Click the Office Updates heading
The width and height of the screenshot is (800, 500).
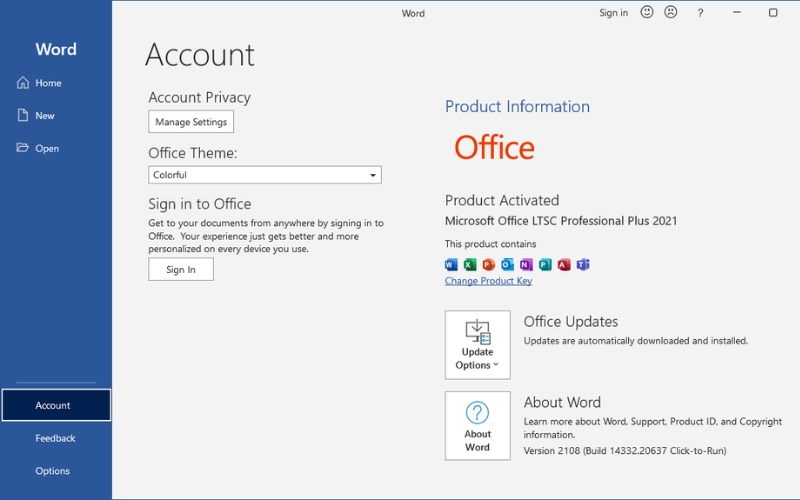(570, 321)
